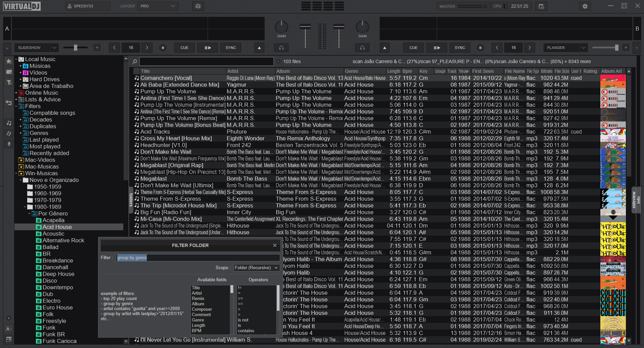Image resolution: width=644 pixels, height=348 pixels.
Task: Click the eject triangle on deck A
Action: (259, 48)
